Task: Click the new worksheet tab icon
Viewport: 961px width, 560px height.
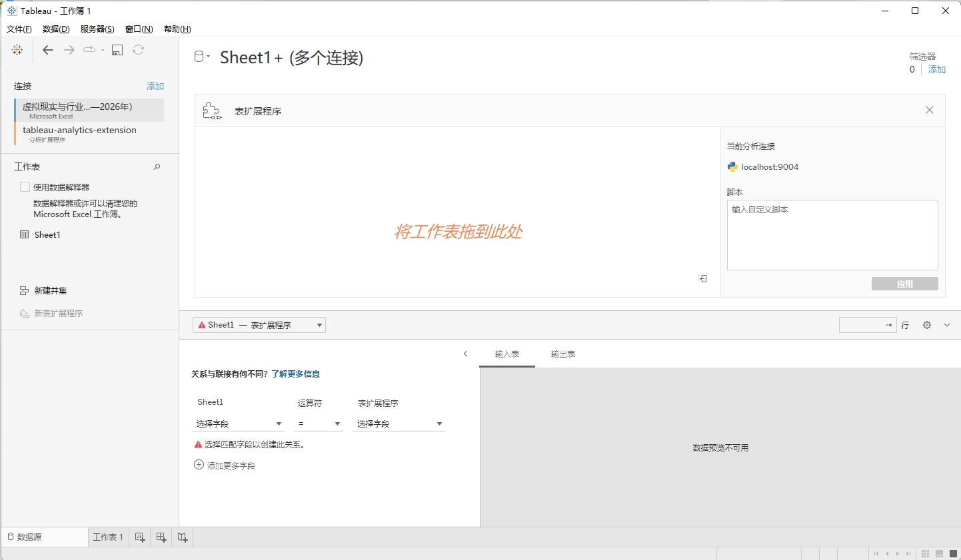Action: (x=140, y=537)
